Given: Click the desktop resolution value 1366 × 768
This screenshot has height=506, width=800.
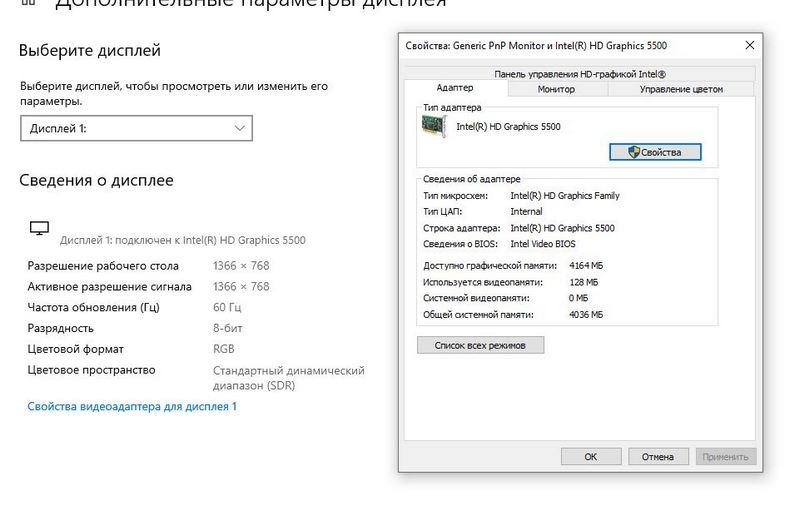Looking at the screenshot, I should coord(241,266).
